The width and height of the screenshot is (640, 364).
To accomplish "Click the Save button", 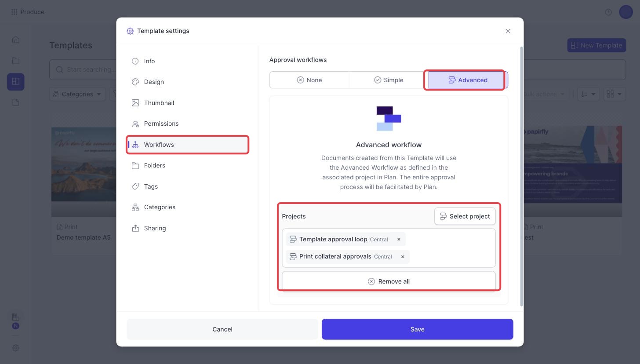I will point(418,329).
